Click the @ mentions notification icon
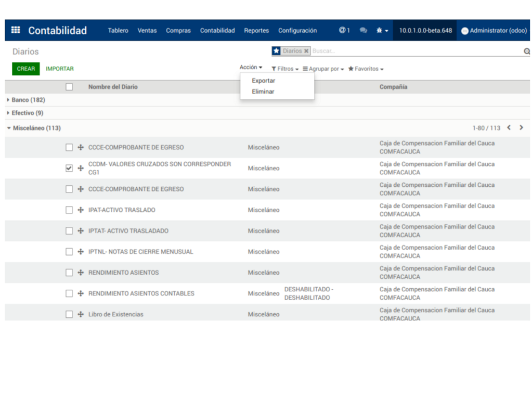The height and width of the screenshot is (399, 532). coord(344,30)
